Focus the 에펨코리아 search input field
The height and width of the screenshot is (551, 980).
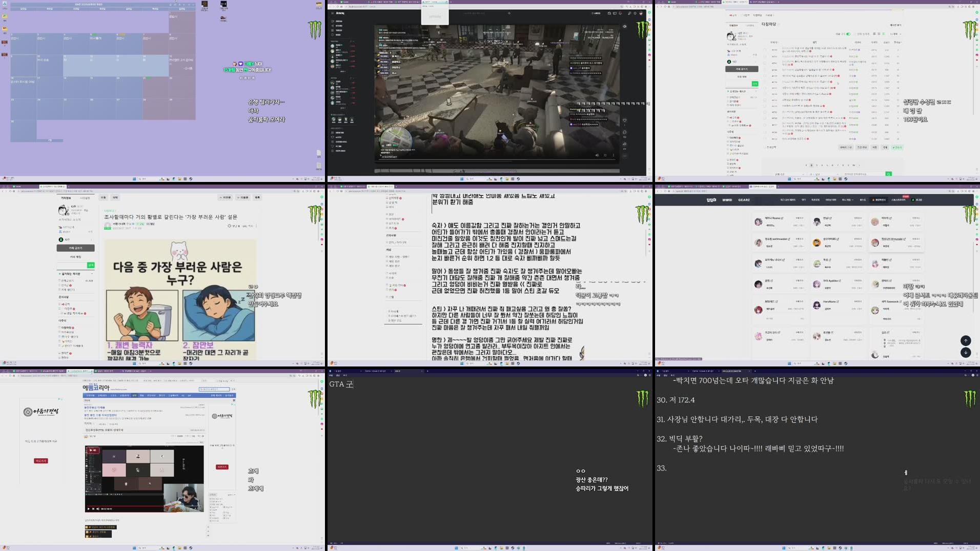(x=214, y=389)
